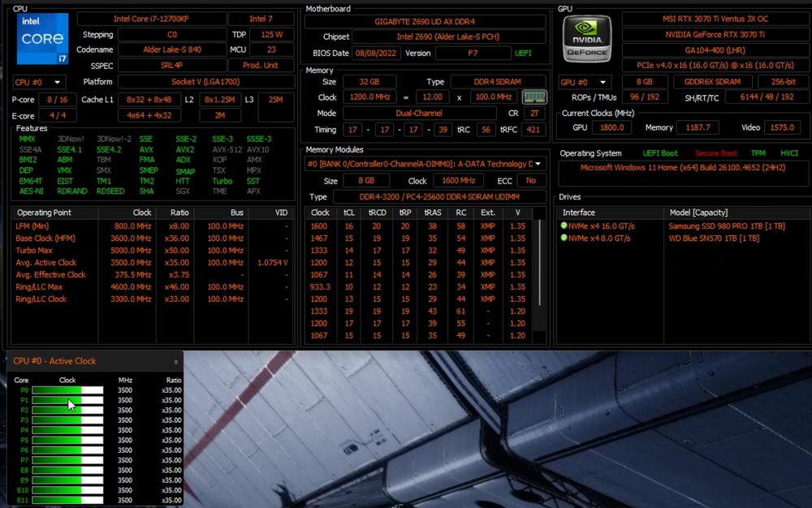Click the Ring/LLC Max row
This screenshot has height=508, width=812.
pos(152,287)
